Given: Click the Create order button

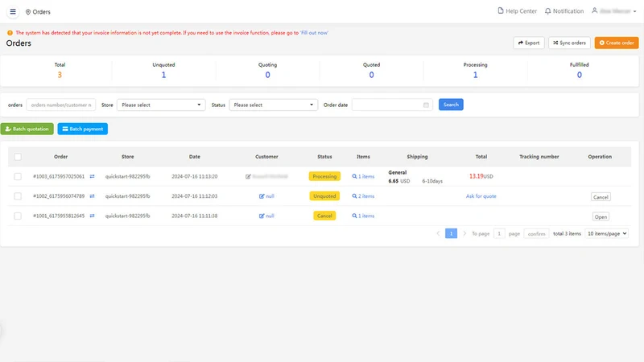Looking at the screenshot, I should pyautogui.click(x=617, y=43).
